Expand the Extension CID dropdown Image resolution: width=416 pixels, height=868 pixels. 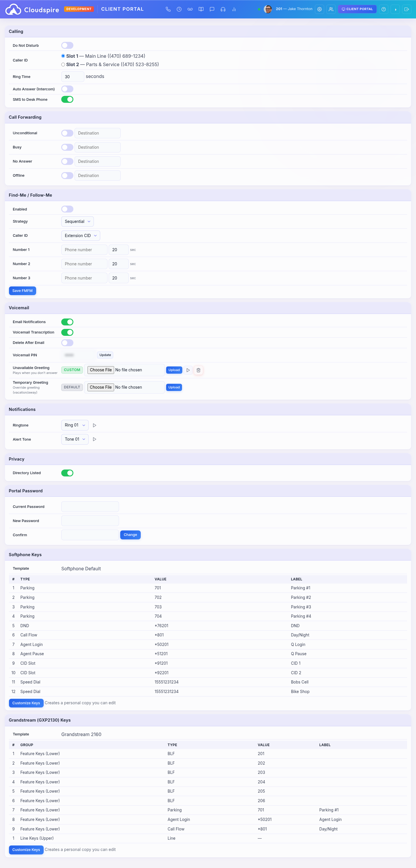(80, 236)
